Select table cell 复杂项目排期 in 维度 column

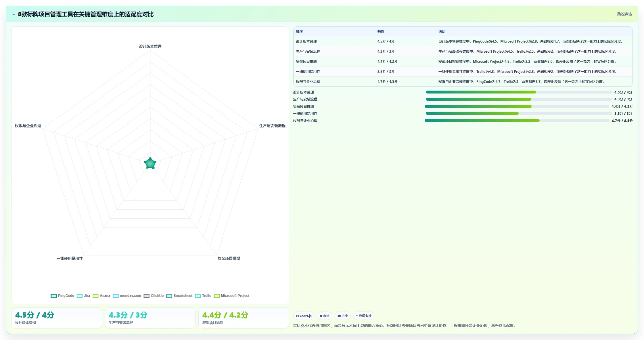click(x=306, y=62)
